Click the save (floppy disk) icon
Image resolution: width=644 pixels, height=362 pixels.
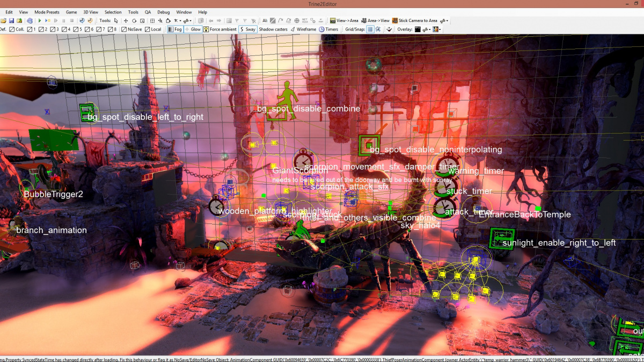coord(11,20)
